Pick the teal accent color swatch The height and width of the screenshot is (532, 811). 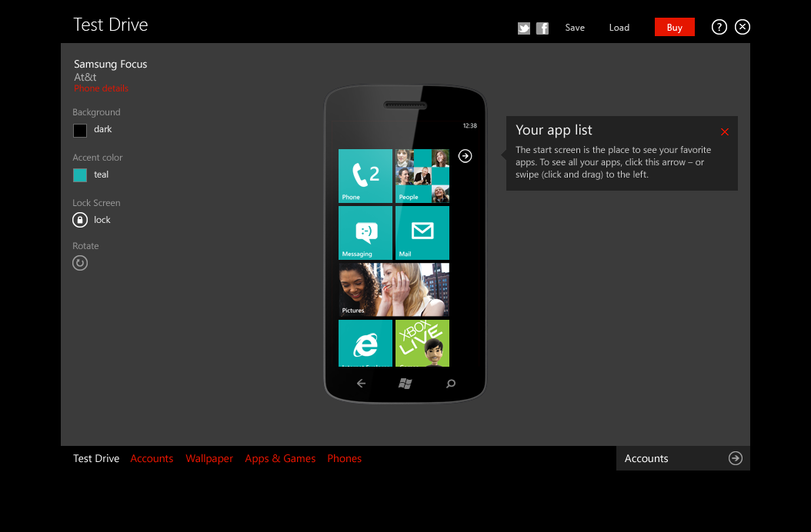point(80,175)
